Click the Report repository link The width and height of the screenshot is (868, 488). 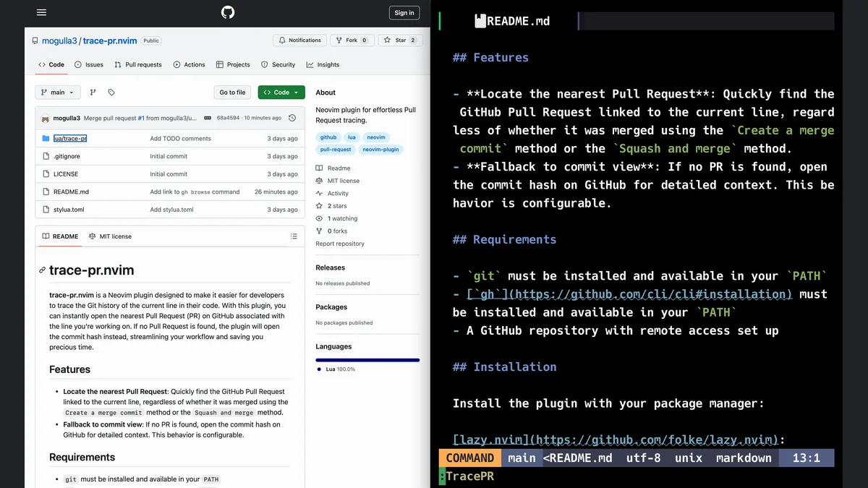(340, 244)
